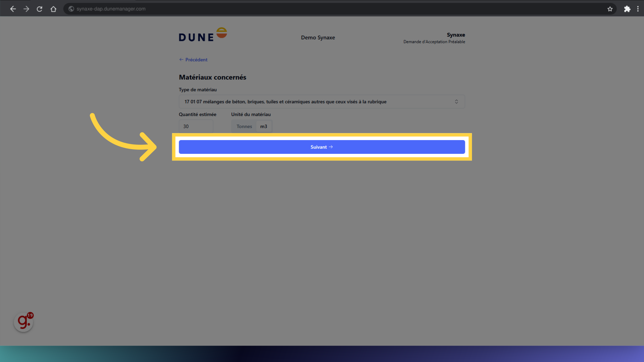This screenshot has width=644, height=362.
Task: Click the Suivant button
Action: click(322, 147)
